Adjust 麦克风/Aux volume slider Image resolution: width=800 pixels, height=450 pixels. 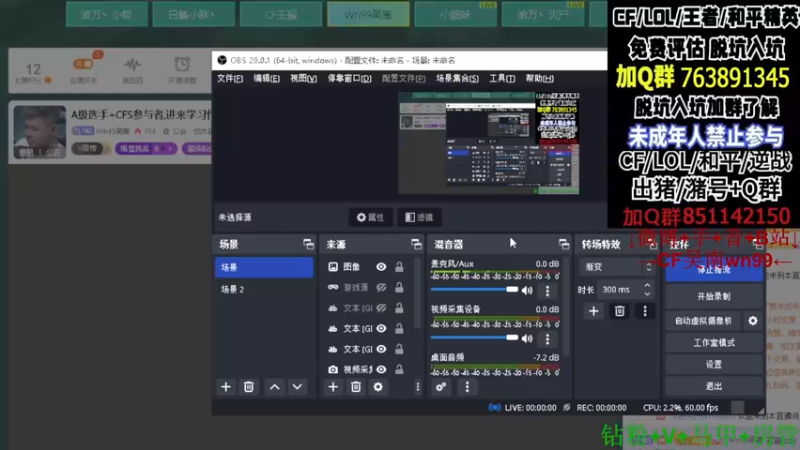pos(474,290)
